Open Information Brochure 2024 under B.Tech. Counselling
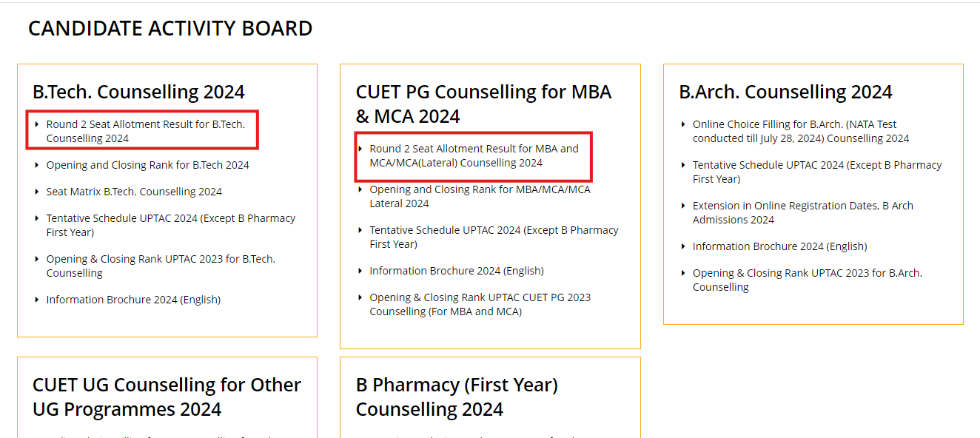The image size is (980, 438). click(x=133, y=300)
